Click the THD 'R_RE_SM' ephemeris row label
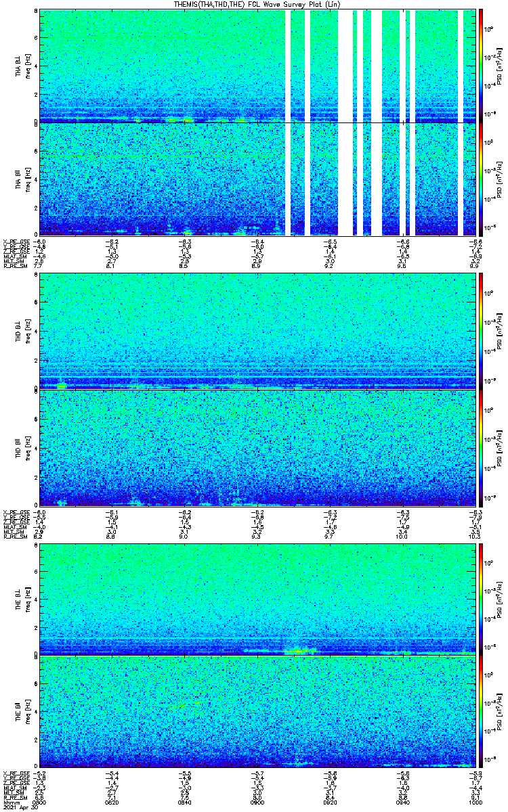 point(14,537)
